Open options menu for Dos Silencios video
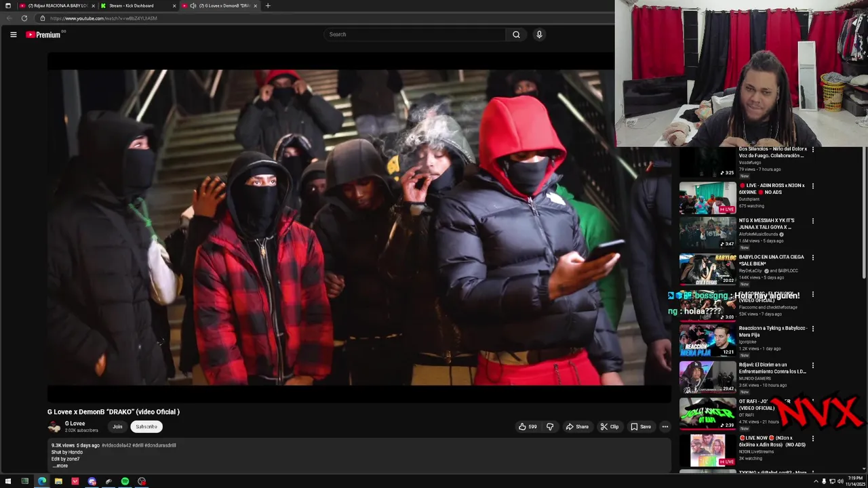 (812, 149)
